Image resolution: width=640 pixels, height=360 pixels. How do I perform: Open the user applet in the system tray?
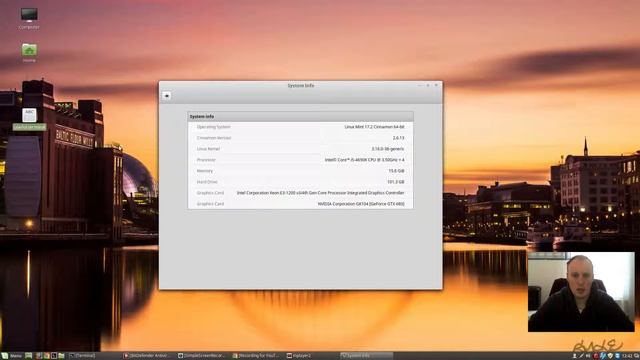coord(575,356)
